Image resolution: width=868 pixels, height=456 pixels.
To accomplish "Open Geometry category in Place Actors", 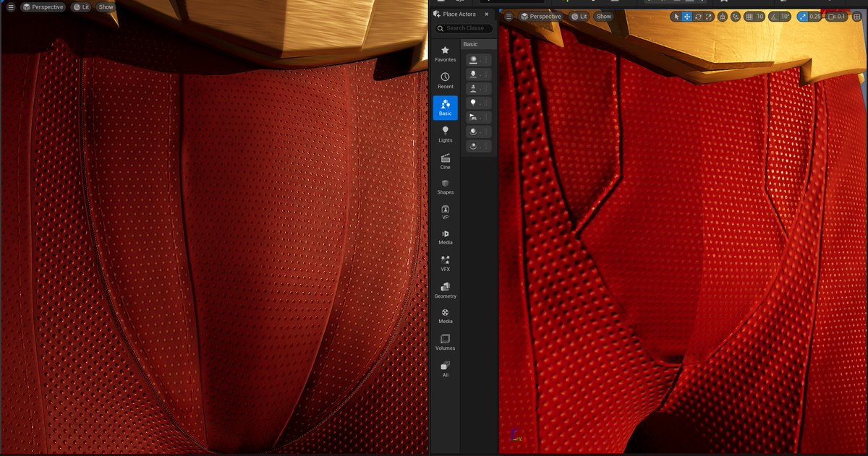I will click(445, 291).
